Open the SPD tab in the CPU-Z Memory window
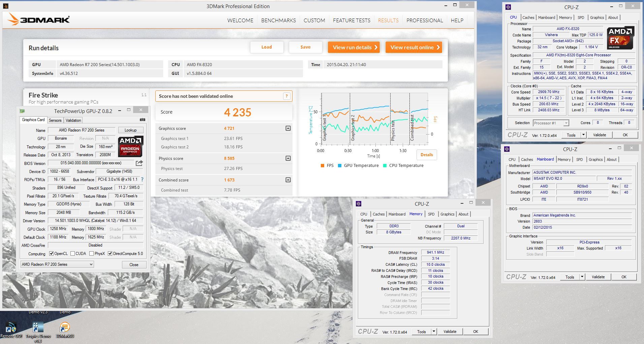Screen dimensions: 644x344 click(431, 214)
